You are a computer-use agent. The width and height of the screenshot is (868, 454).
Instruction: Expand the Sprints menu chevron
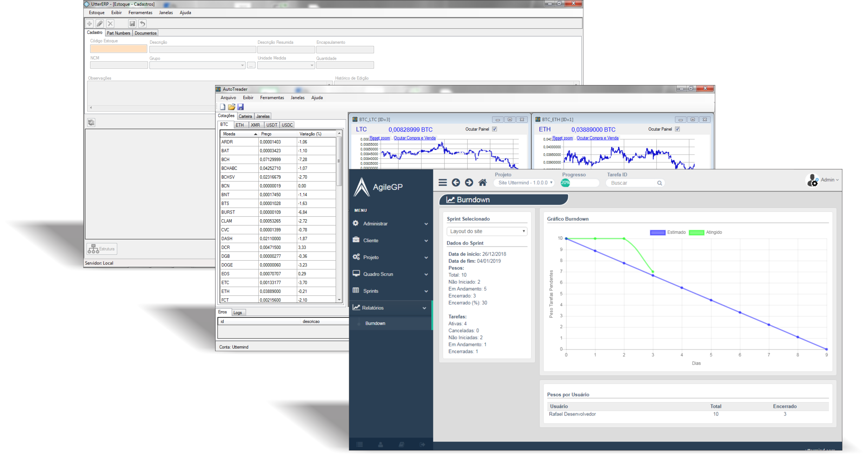click(x=426, y=291)
